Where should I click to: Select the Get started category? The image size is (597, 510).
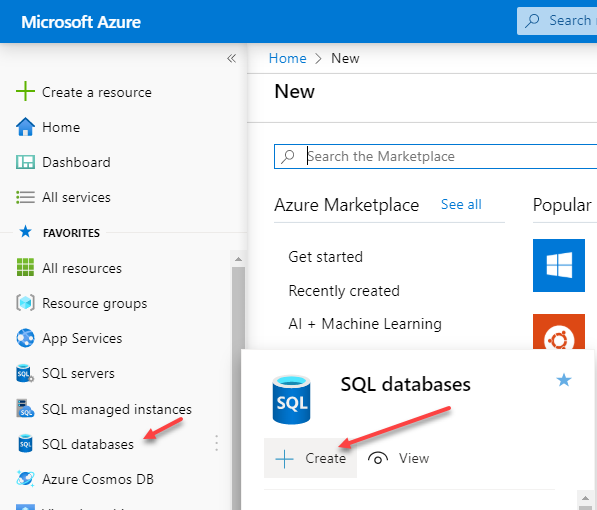click(x=326, y=257)
